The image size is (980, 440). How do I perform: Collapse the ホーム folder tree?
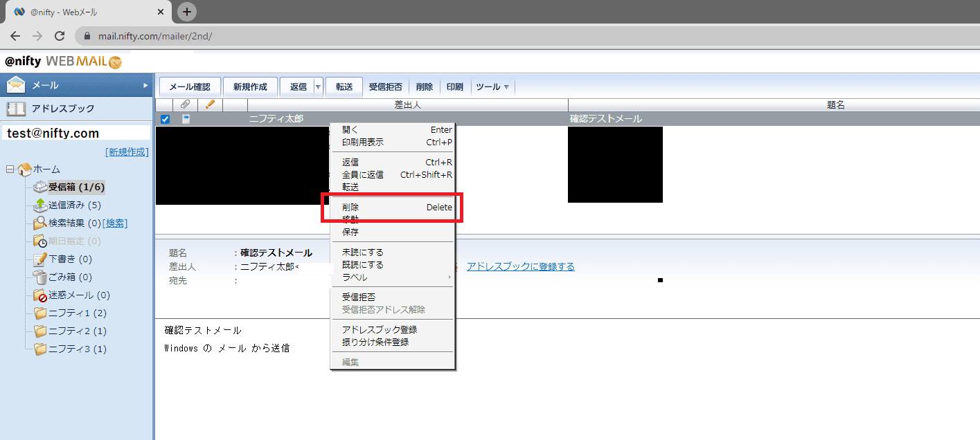point(10,169)
